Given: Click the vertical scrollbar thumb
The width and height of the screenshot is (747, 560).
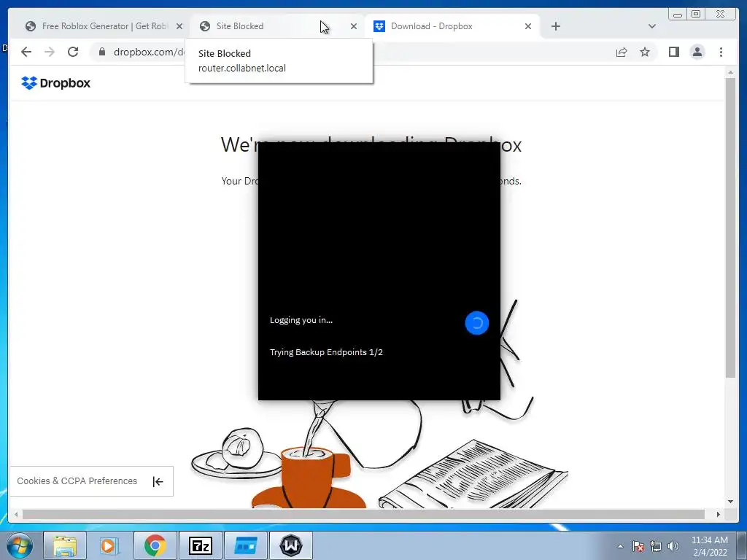Looking at the screenshot, I should tap(730, 227).
